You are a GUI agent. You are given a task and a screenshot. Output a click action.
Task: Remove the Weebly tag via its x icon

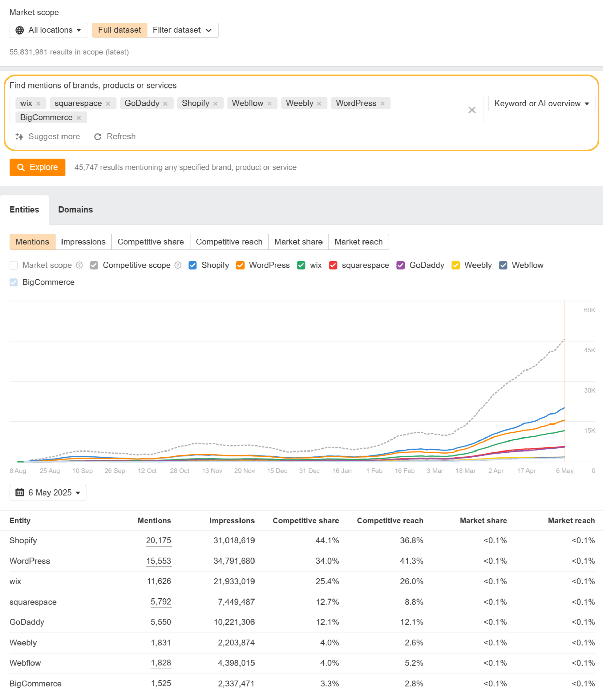(319, 103)
